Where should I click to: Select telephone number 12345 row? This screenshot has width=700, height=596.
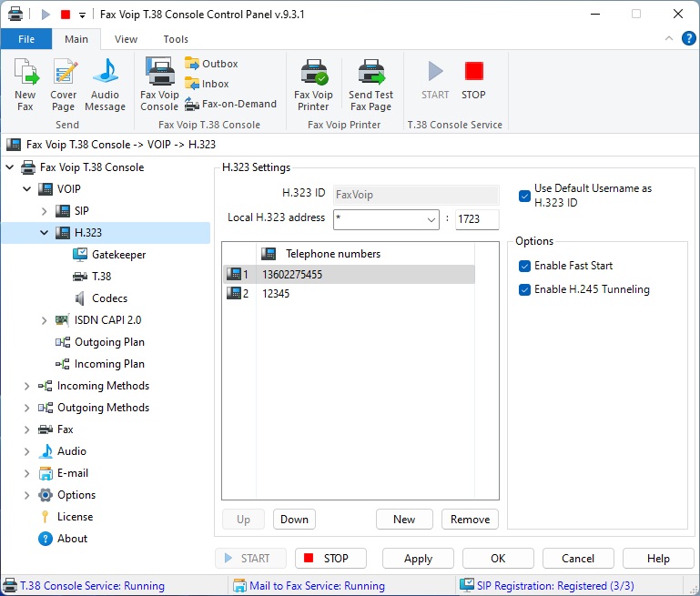pyautogui.click(x=349, y=293)
